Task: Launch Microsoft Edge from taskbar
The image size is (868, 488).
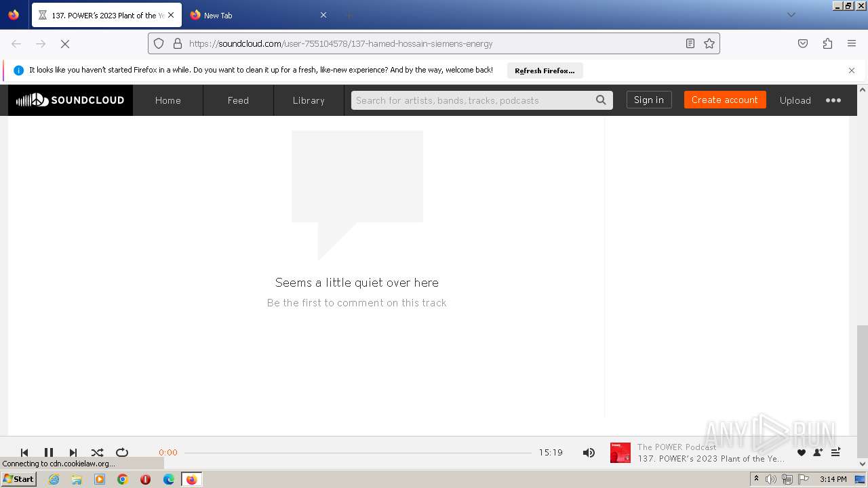Action: point(169,479)
